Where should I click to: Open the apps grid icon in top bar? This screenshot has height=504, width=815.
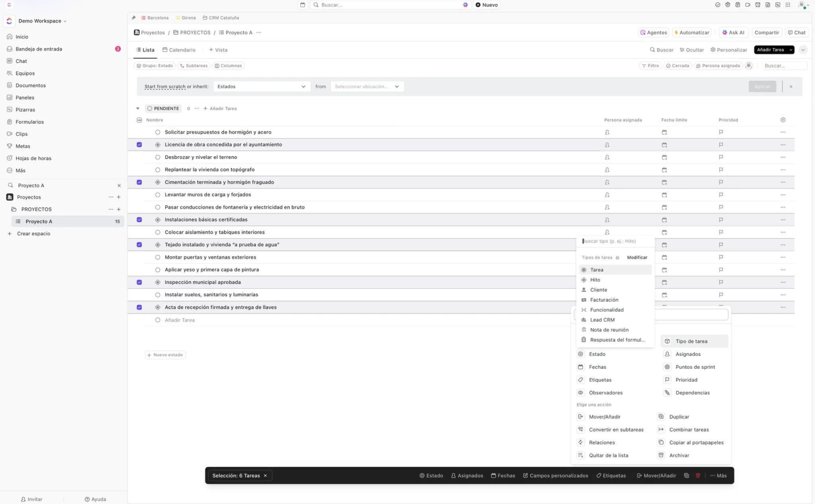[x=788, y=5]
